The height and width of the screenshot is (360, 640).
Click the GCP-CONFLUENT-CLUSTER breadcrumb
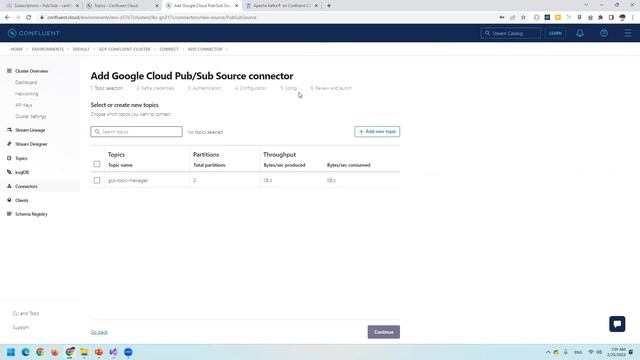coord(124,49)
